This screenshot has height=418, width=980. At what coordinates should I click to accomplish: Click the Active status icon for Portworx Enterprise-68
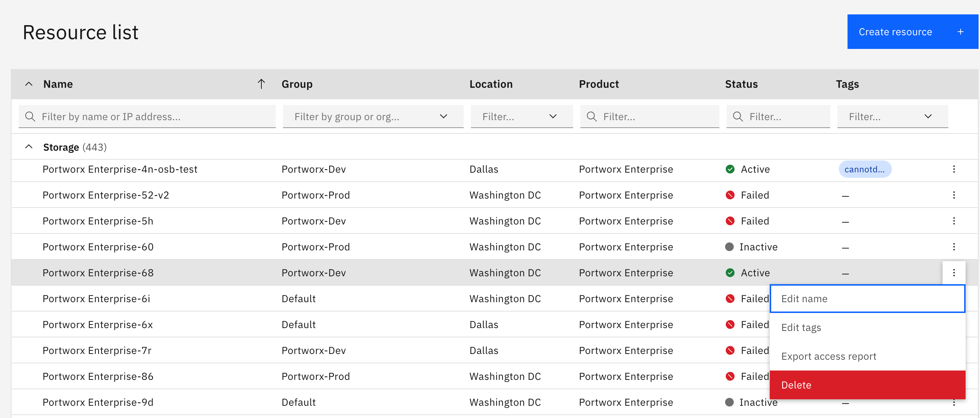pos(730,272)
